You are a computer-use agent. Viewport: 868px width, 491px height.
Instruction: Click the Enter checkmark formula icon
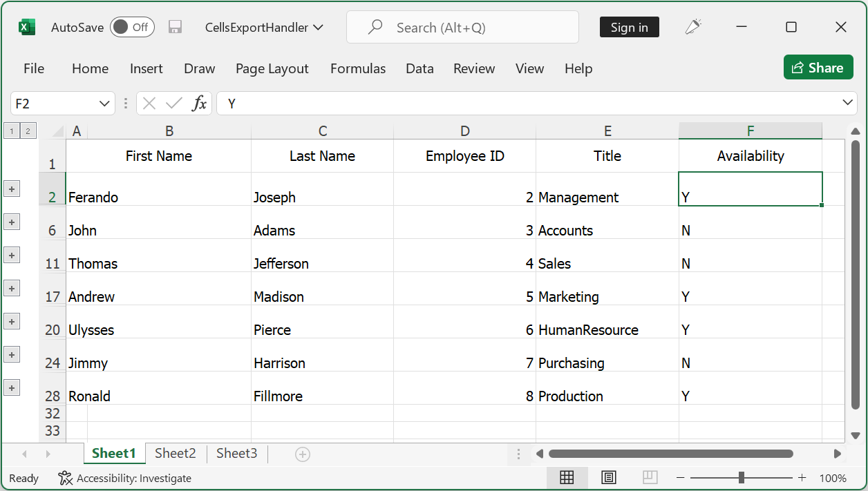(174, 104)
